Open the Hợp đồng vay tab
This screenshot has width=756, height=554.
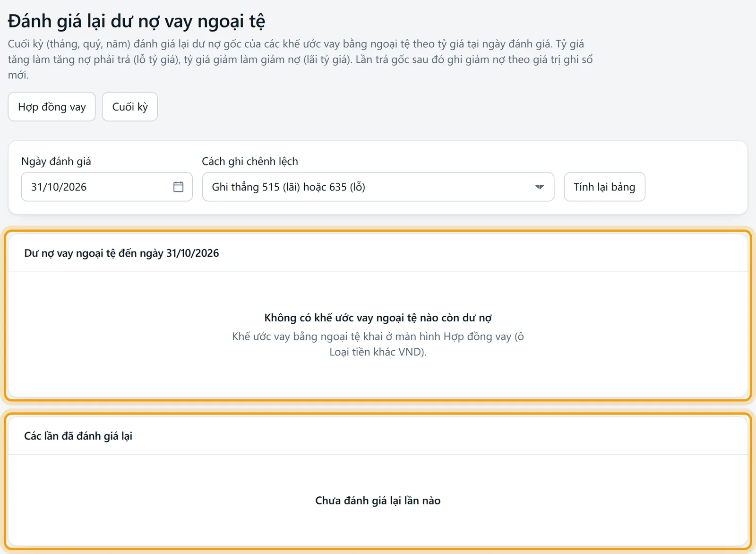[x=52, y=107]
